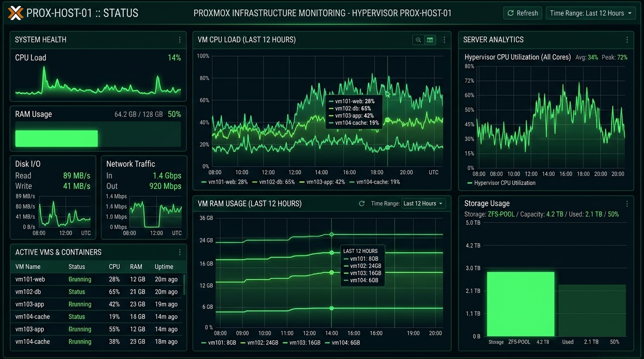Open the Time Range: Last 12 Hours dropdown
This screenshot has height=359, width=644.
(x=591, y=13)
